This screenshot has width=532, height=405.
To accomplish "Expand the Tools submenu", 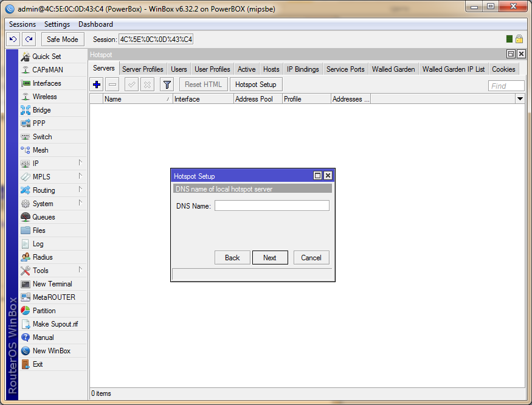I will 40,271.
